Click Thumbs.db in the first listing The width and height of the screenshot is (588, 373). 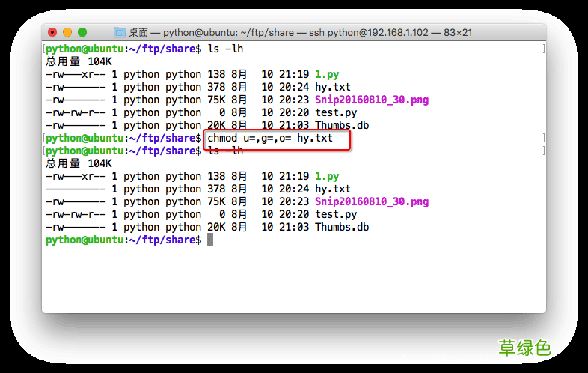[341, 126]
